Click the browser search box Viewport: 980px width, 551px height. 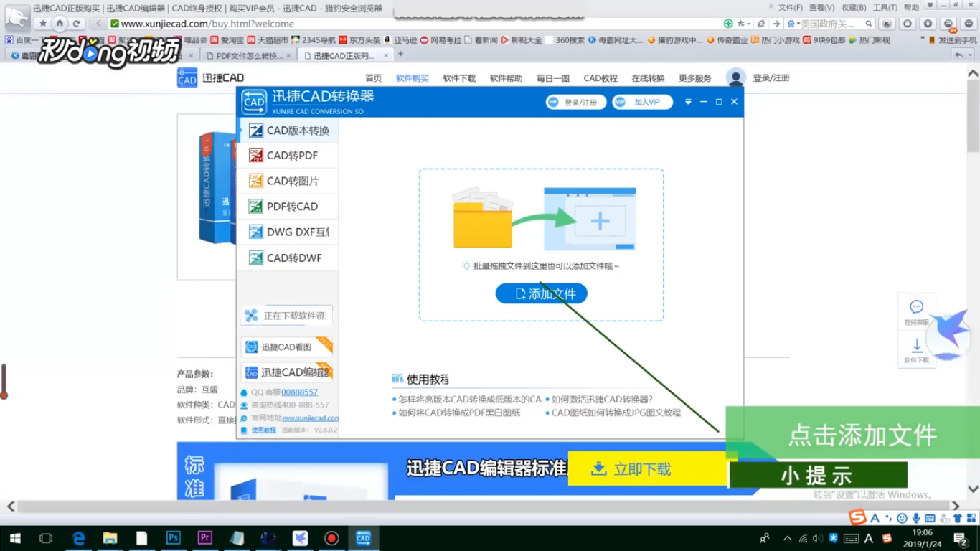(x=831, y=24)
